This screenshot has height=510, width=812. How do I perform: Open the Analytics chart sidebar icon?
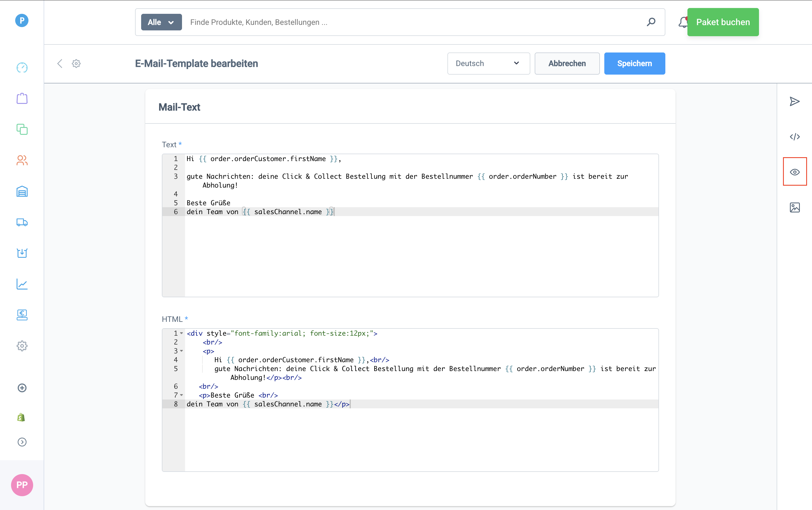pyautogui.click(x=22, y=284)
